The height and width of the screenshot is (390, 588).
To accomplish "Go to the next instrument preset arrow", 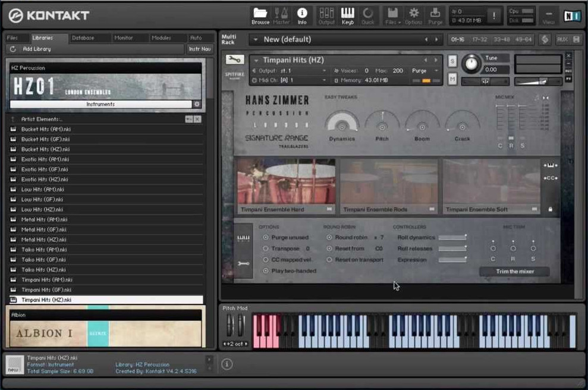I will pos(436,61).
